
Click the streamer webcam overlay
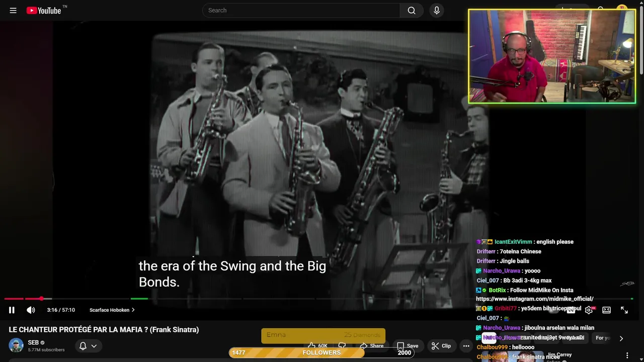(552, 56)
